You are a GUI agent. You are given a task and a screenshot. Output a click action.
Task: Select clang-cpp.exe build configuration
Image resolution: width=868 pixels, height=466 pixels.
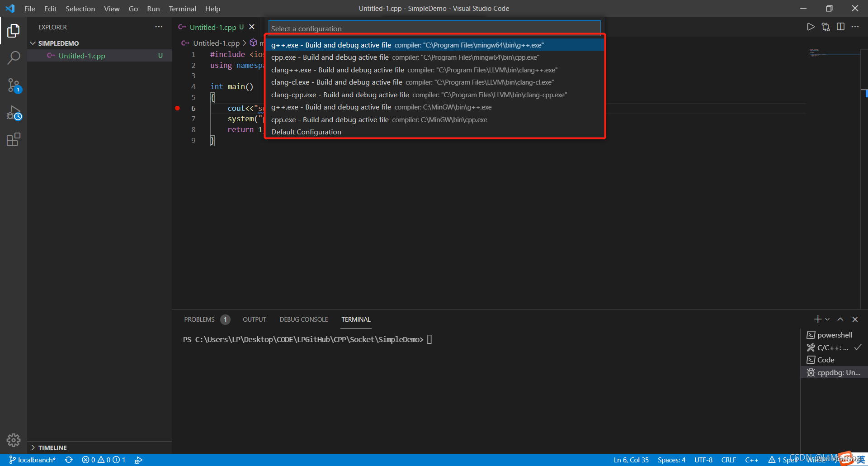pos(434,95)
